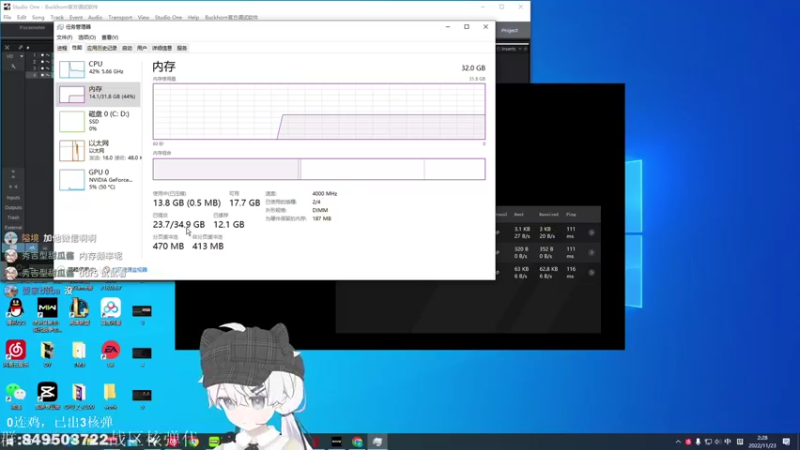
Task: Open the CapCut (剪映) desktop shortcut
Action: click(x=47, y=396)
